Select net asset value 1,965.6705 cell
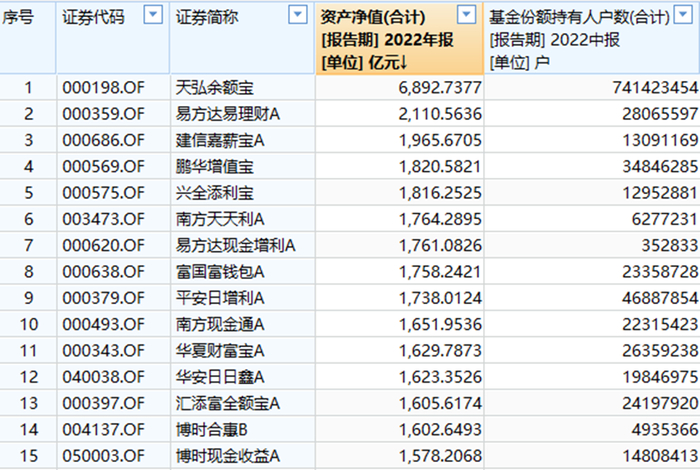Viewport: 700px width, 470px height. [x=399, y=140]
